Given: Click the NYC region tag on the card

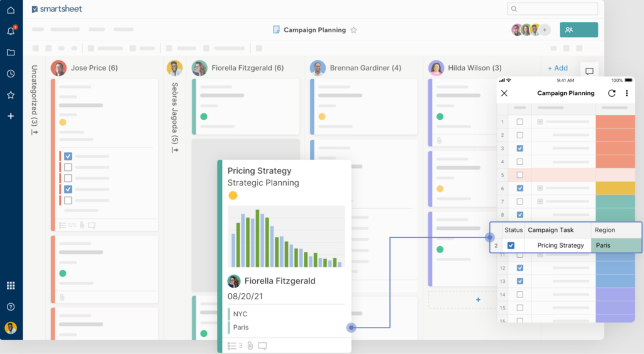Looking at the screenshot, I should [240, 314].
